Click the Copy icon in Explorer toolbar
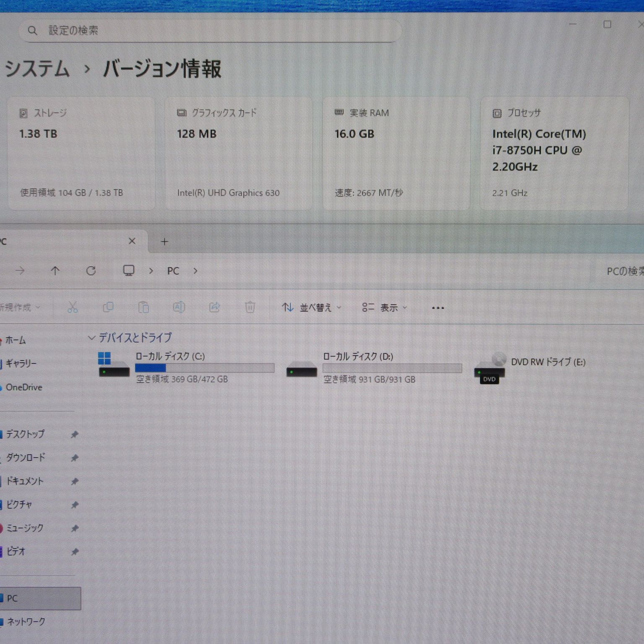Image resolution: width=644 pixels, height=644 pixels. pos(108,307)
